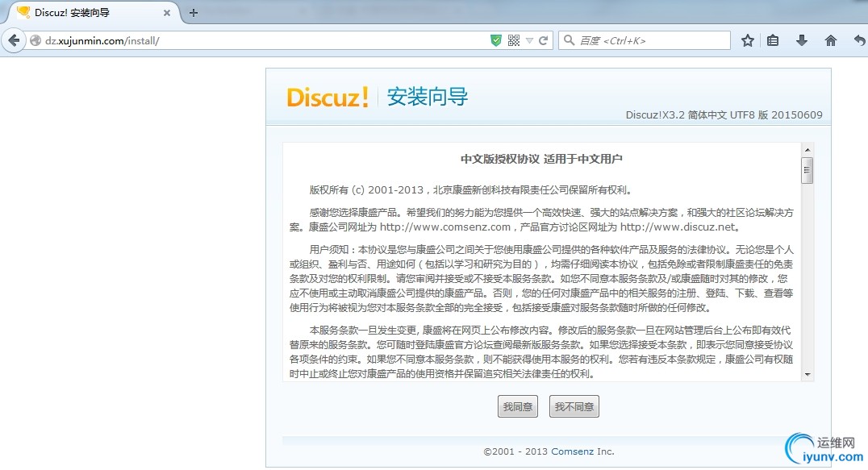Click the 我同意 button
The width and height of the screenshot is (868, 470).
pyautogui.click(x=518, y=406)
